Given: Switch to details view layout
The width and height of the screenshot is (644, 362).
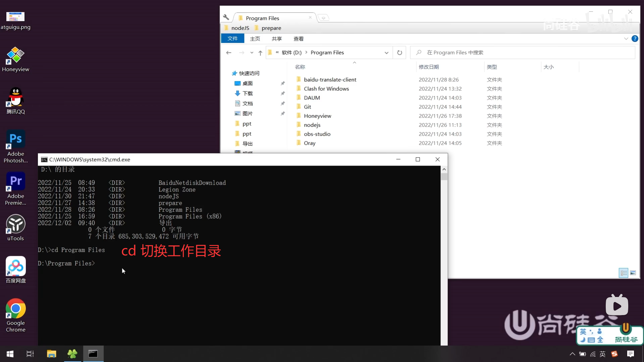Looking at the screenshot, I should pos(623,273).
